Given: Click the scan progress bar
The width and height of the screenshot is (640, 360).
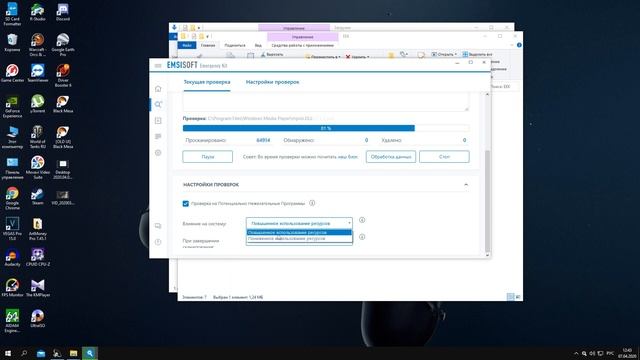Looking at the screenshot, I should coord(326,128).
